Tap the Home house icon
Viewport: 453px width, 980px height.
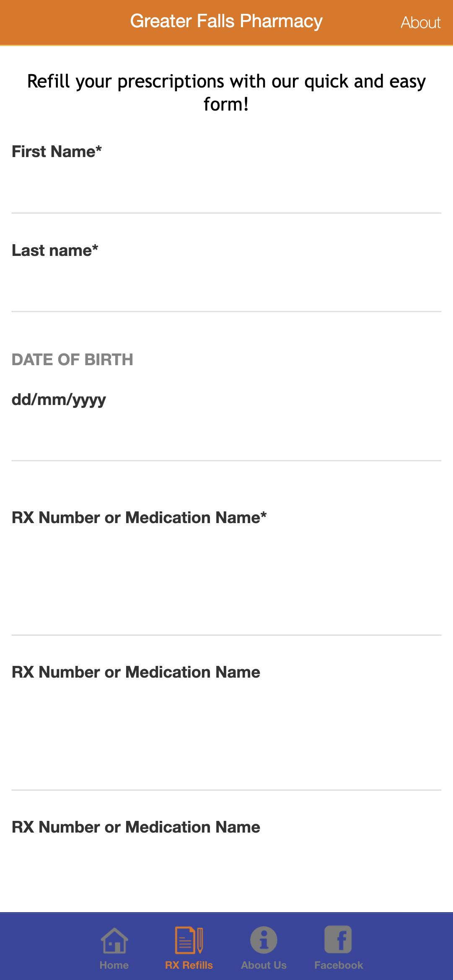click(x=114, y=940)
